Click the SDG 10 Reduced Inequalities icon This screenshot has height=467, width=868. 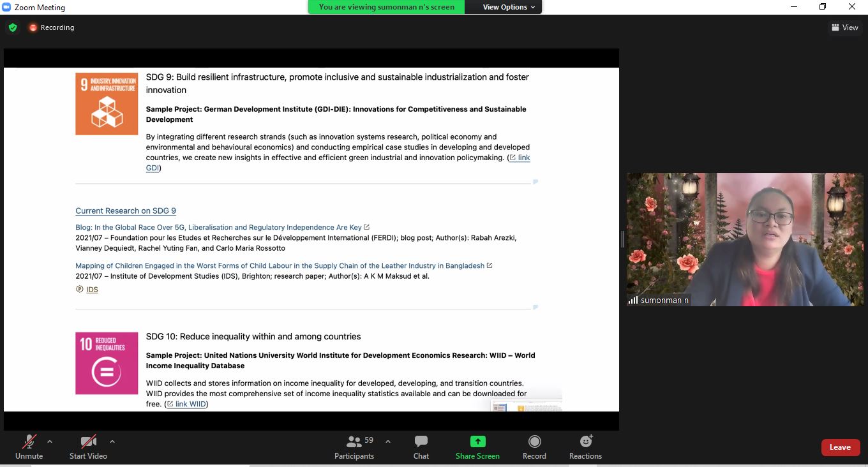[107, 363]
